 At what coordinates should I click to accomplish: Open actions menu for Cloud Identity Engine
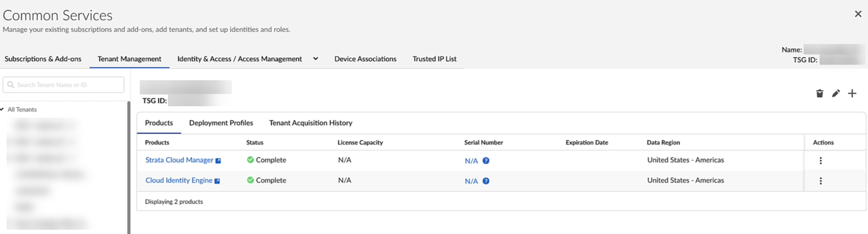click(821, 181)
